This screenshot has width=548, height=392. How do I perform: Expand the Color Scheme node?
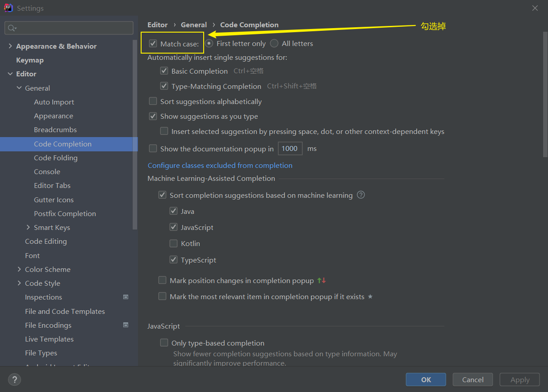tap(19, 269)
